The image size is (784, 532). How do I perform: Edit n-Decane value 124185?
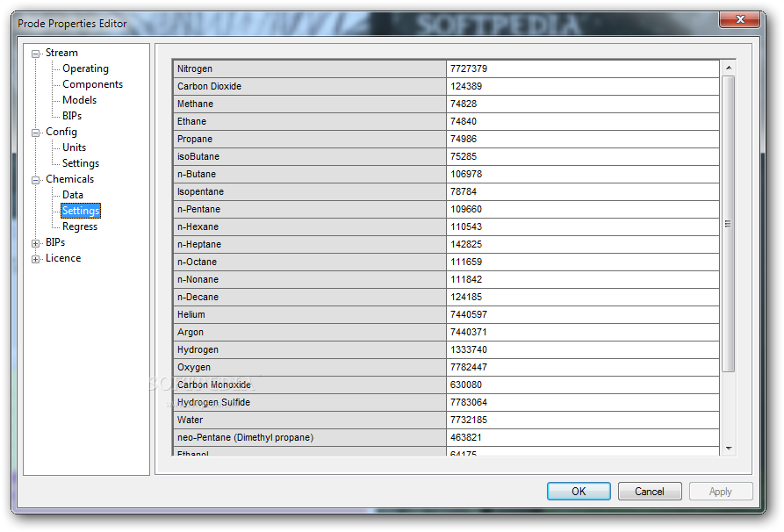[x=582, y=297]
